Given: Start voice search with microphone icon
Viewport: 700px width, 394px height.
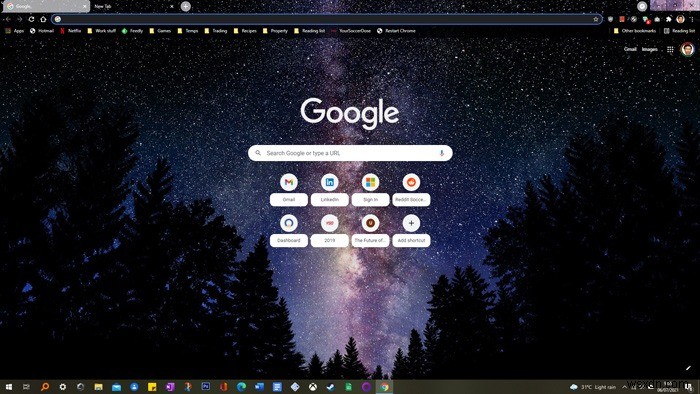Looking at the screenshot, I should click(442, 153).
